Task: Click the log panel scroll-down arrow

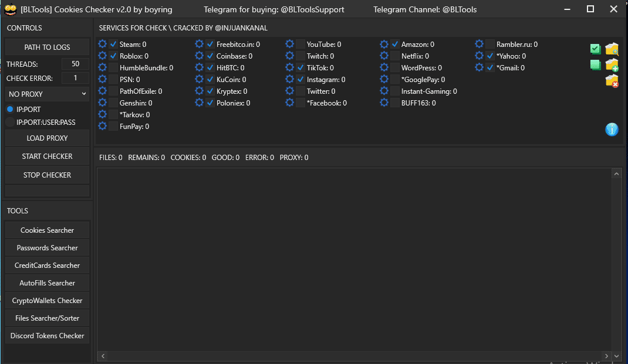Action: (616, 356)
